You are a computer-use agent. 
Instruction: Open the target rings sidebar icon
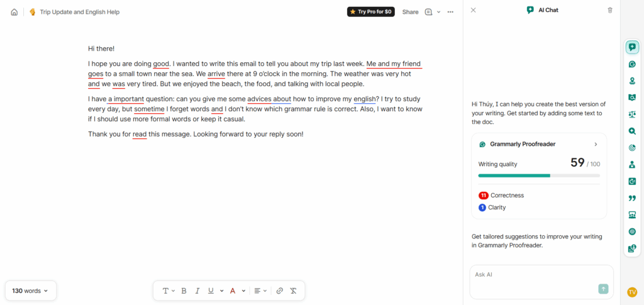(632, 148)
